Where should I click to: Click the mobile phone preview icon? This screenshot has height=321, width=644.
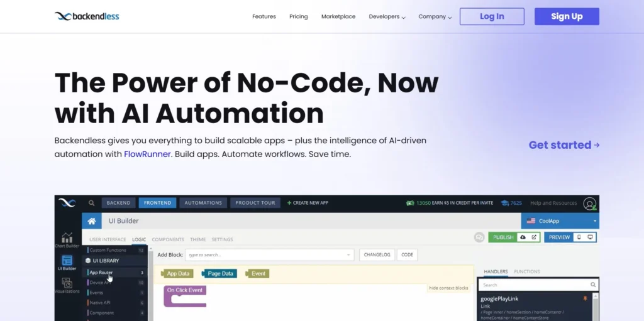tap(579, 237)
